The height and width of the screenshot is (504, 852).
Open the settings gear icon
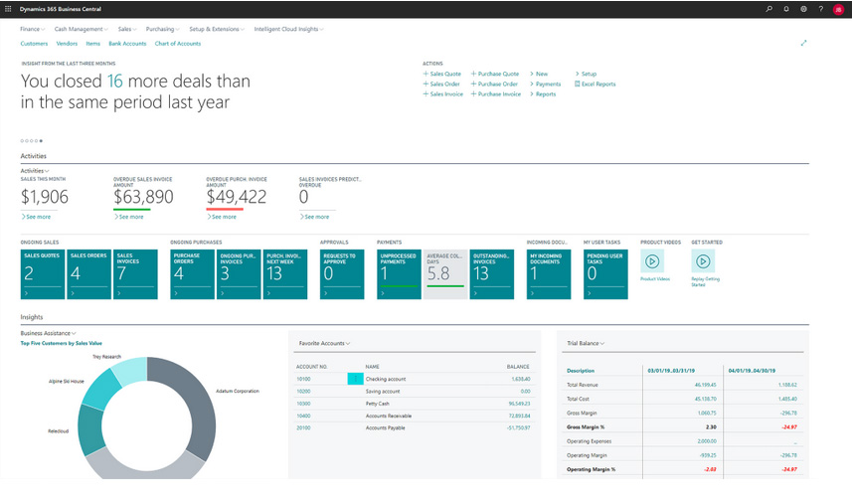pos(803,9)
